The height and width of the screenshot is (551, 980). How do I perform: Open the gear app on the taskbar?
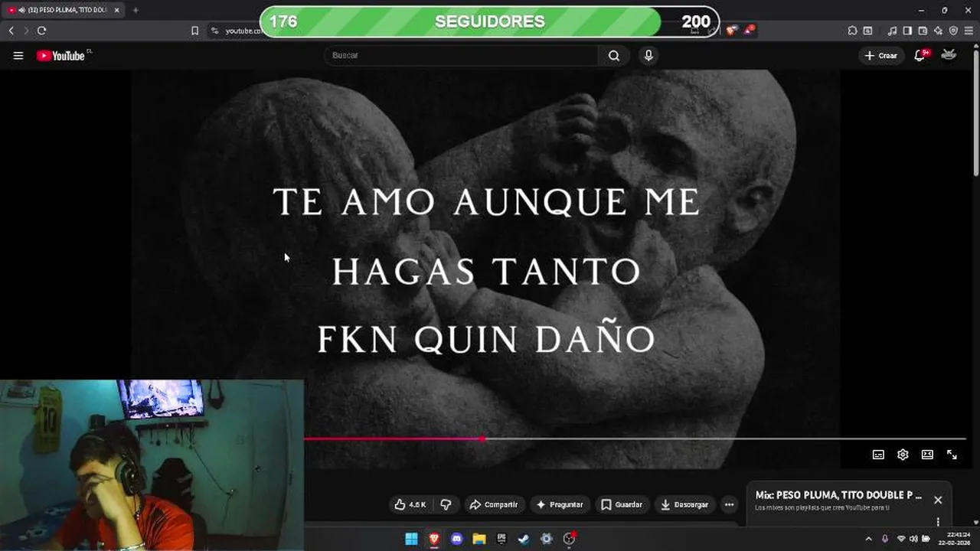click(547, 539)
